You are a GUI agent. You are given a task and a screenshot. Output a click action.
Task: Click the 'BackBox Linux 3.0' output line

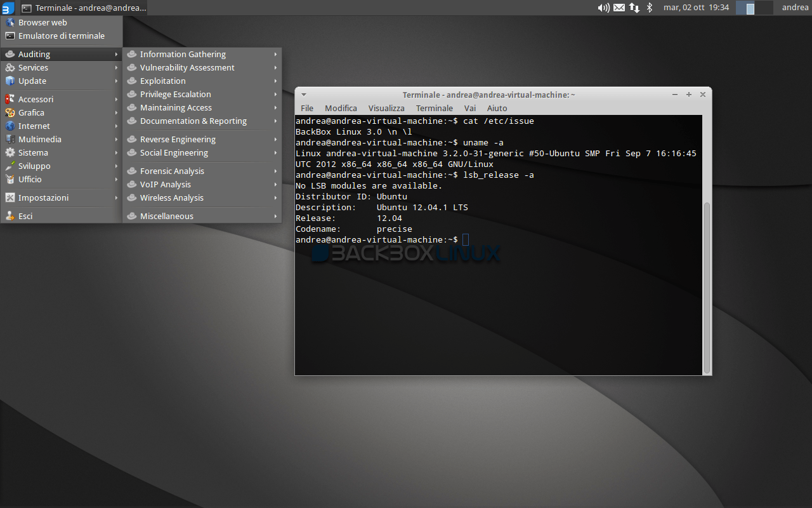[x=354, y=131]
